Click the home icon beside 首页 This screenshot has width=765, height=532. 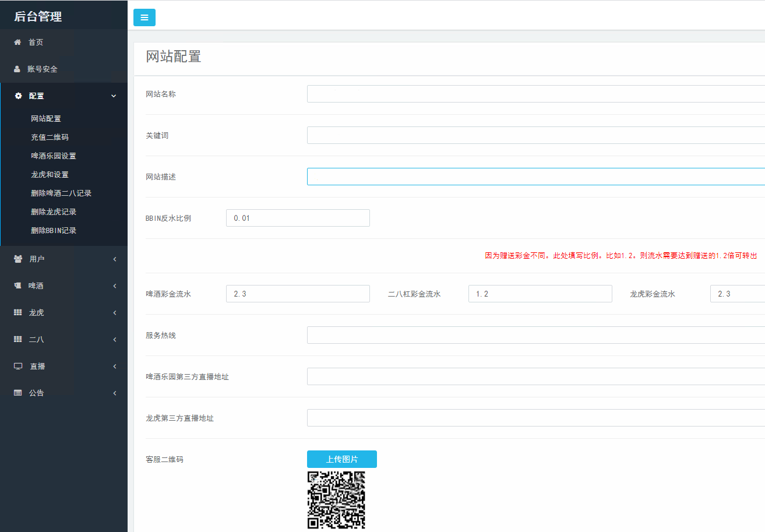pyautogui.click(x=17, y=42)
